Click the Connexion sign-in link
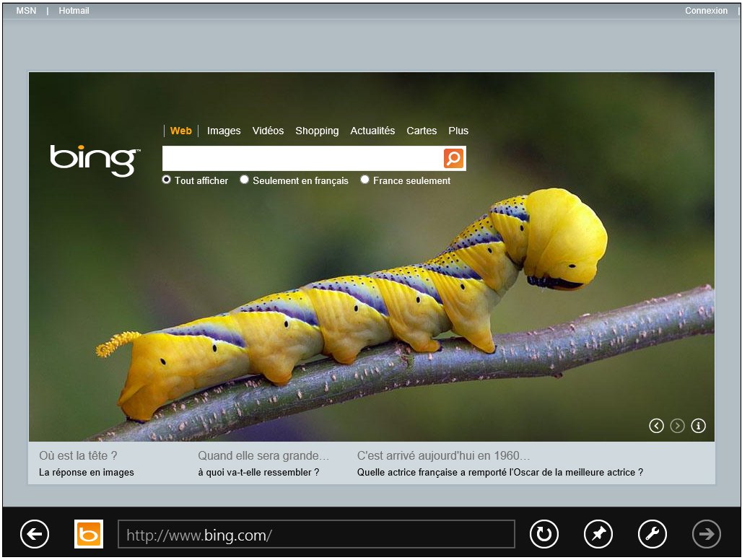Viewport: 742px width, 560px height. (706, 10)
